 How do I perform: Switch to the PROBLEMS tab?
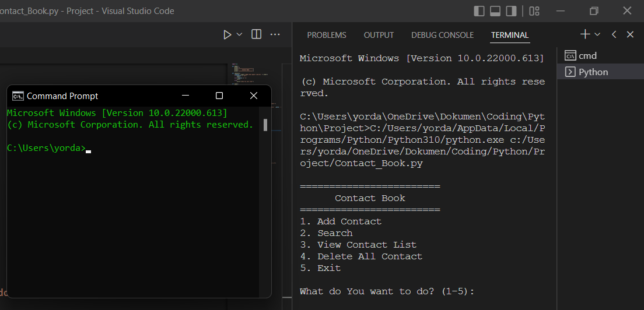pos(327,36)
